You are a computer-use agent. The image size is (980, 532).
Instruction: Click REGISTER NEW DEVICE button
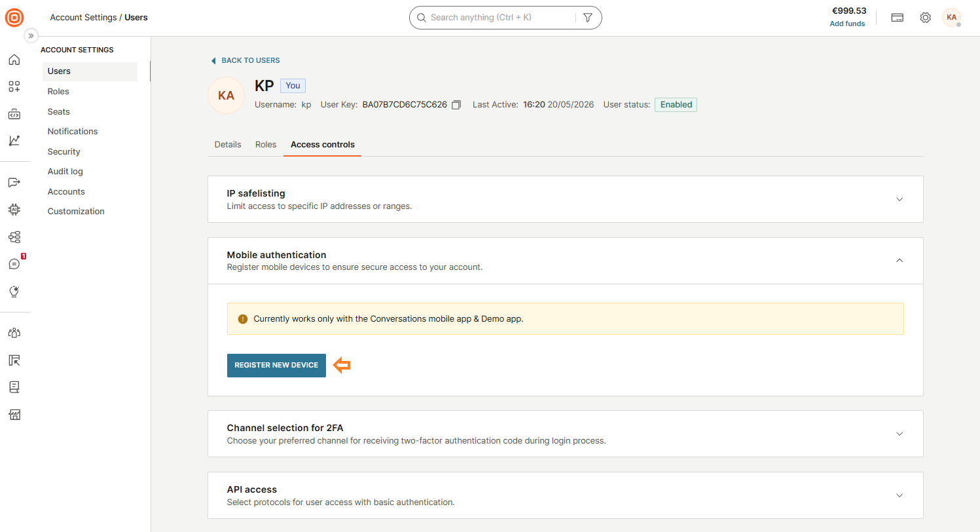[x=276, y=366]
